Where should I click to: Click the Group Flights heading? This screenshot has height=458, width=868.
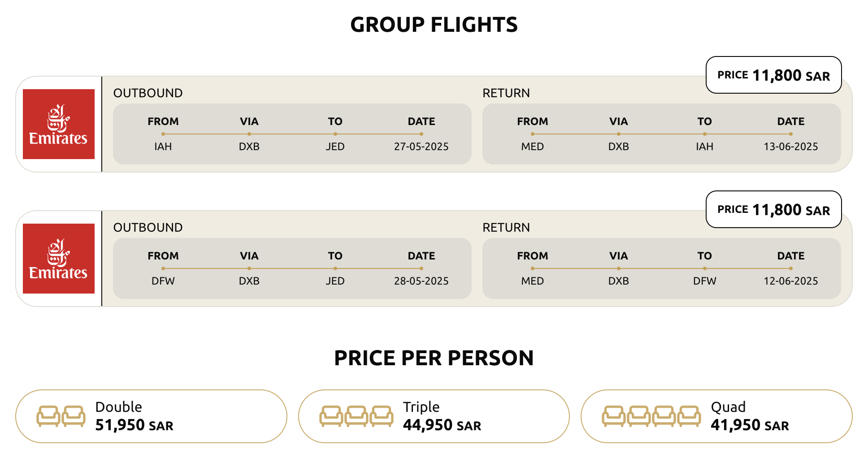pos(434,25)
